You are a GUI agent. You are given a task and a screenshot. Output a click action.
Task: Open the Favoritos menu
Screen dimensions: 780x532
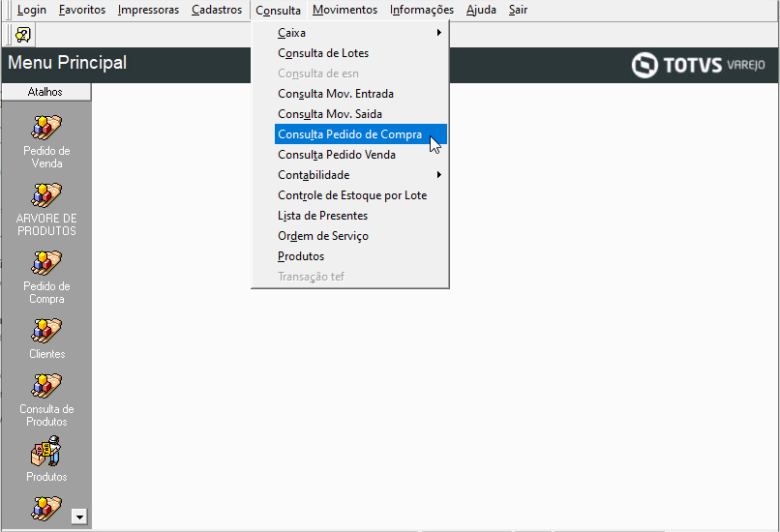click(x=82, y=10)
